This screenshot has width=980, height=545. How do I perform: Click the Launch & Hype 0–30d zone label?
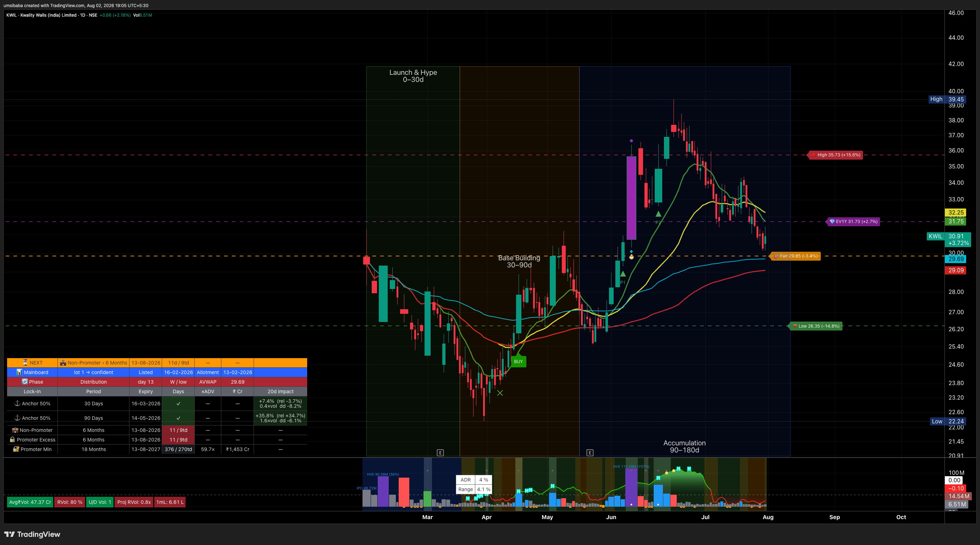tap(413, 76)
